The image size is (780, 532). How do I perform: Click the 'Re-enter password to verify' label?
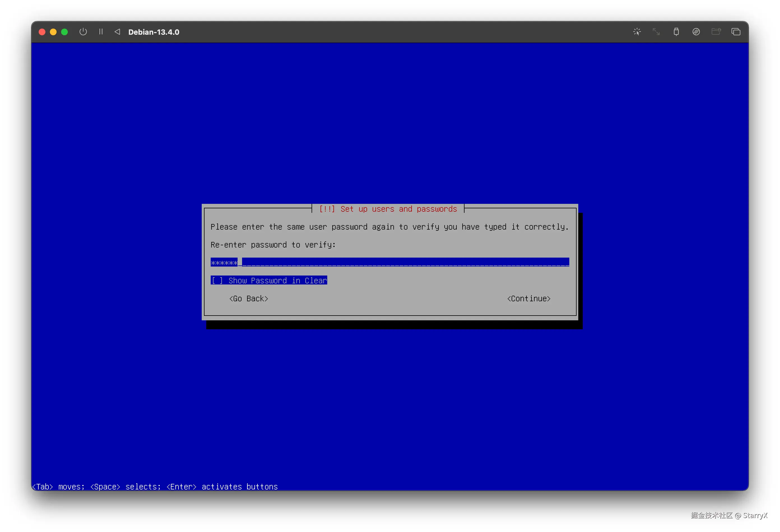273,245
